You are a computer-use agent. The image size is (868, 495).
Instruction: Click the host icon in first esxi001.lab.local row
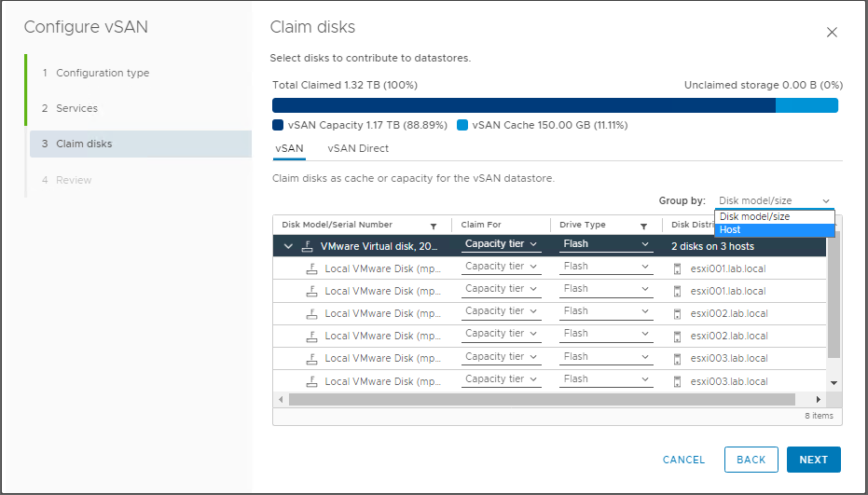(677, 269)
